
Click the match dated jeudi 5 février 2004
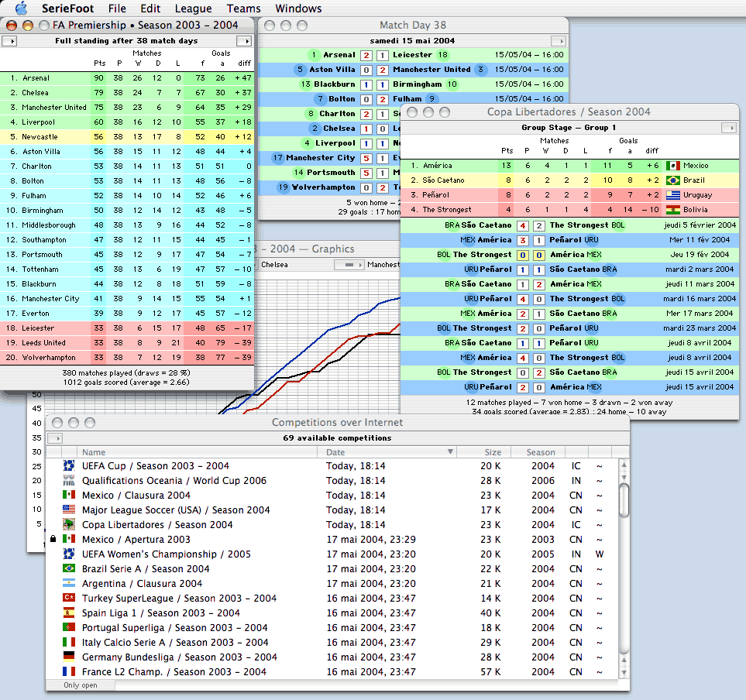tap(570, 225)
